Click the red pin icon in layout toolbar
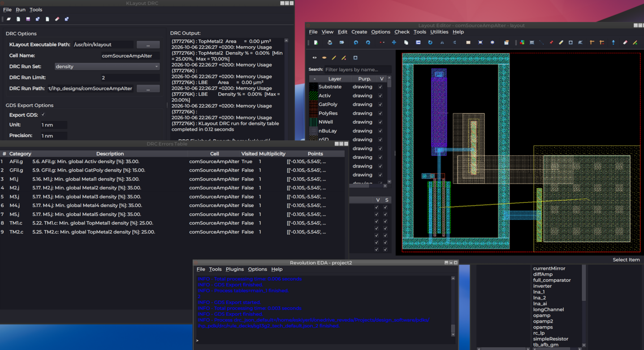The image size is (644, 350). (551, 43)
